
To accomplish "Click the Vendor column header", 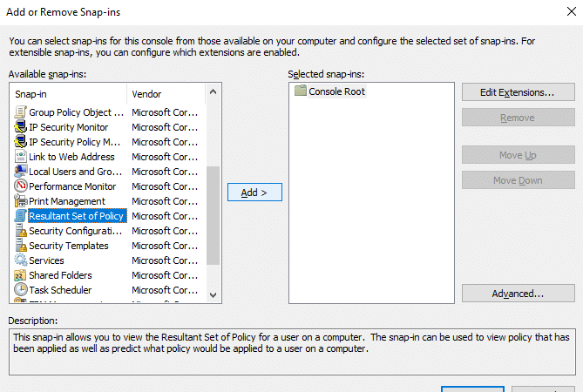I will 166,94.
